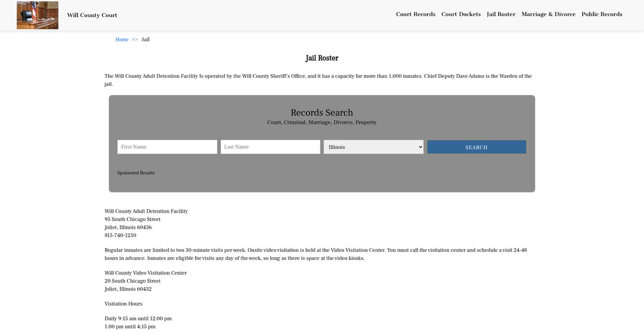The height and width of the screenshot is (333, 644).
Task: Click Court, Criminal, Marriage, Divorce, Property subtitle
Action: click(x=322, y=122)
